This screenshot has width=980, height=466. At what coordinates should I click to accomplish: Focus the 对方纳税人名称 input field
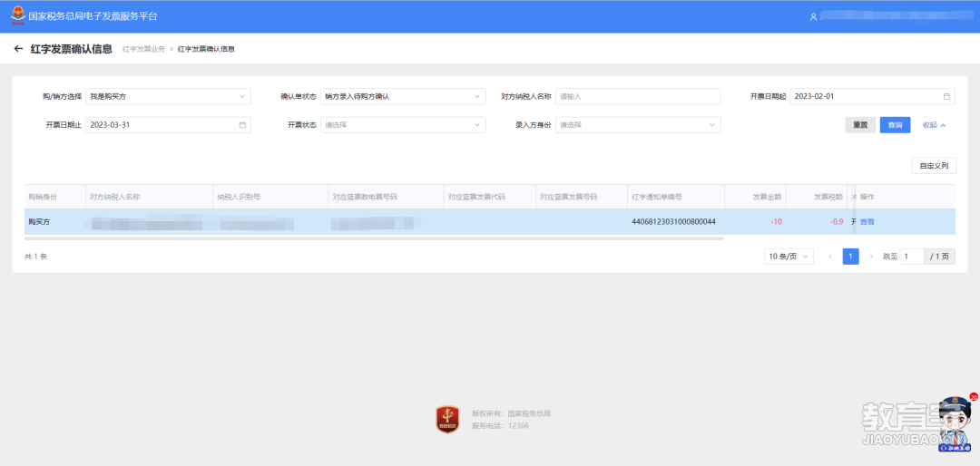coord(638,96)
